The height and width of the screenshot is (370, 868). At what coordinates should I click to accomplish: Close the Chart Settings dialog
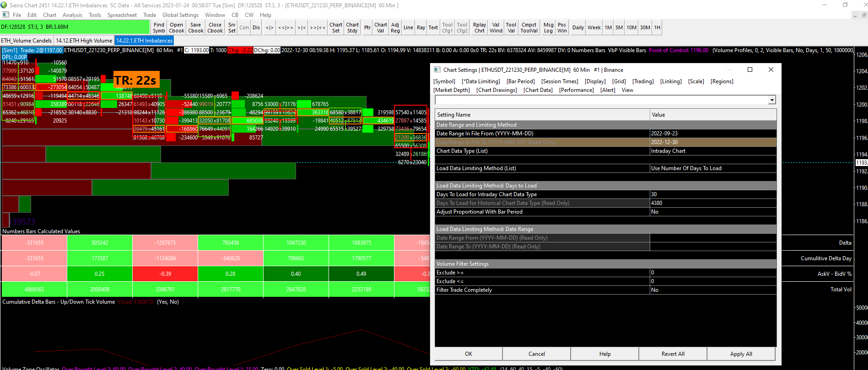[771, 70]
